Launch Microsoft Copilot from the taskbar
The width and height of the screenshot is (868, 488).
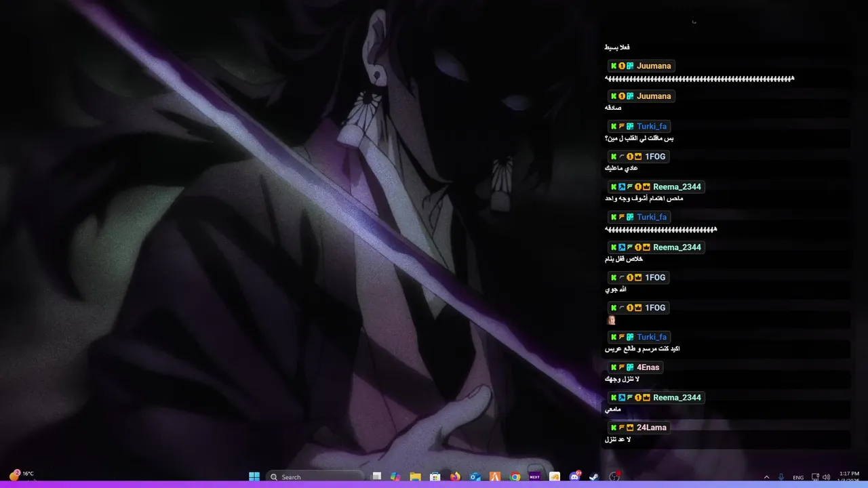(395, 476)
